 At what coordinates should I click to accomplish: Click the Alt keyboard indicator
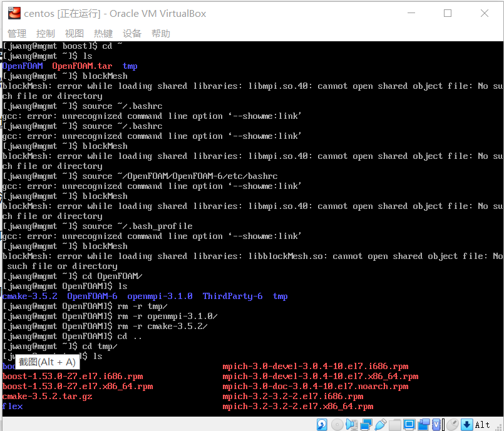pos(482,424)
